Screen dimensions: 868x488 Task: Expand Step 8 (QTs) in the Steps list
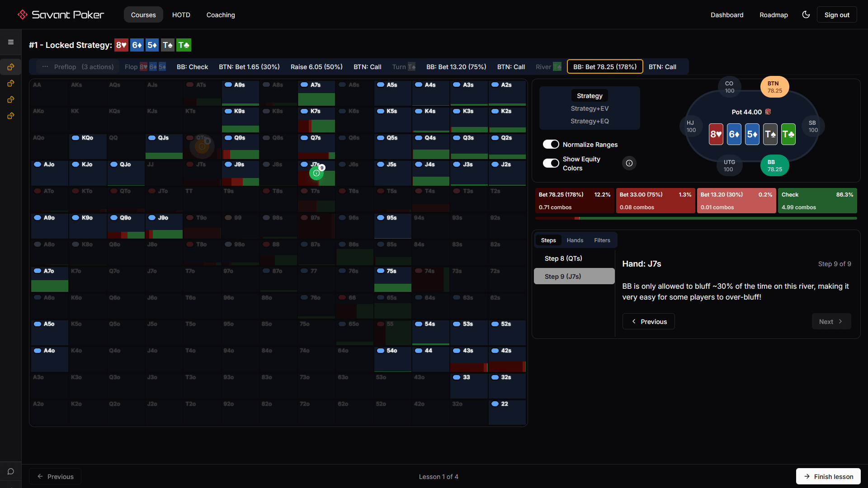click(562, 258)
